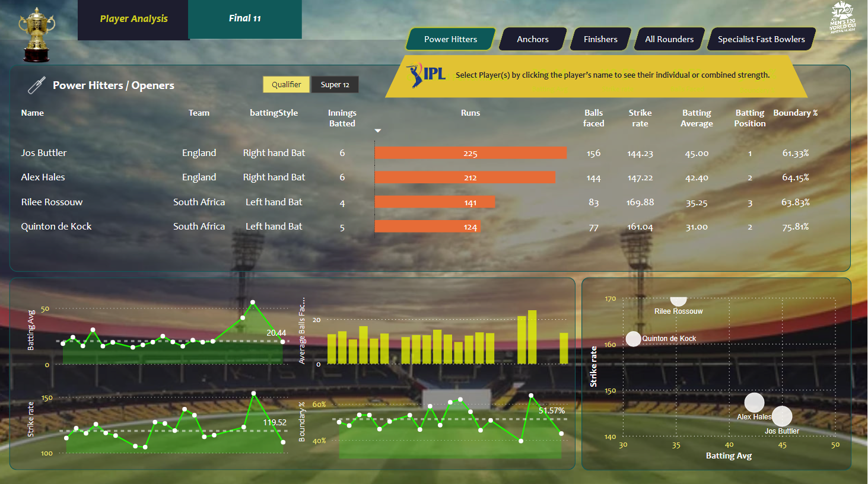Sort by the Team column header
868x484 pixels.
(x=199, y=113)
